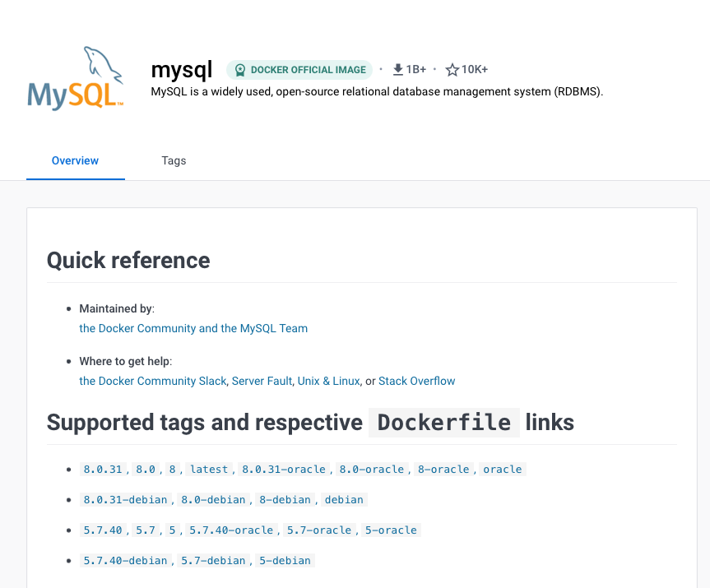This screenshot has width=710, height=588.
Task: Open the 5.7.40 tag link
Action: click(103, 530)
